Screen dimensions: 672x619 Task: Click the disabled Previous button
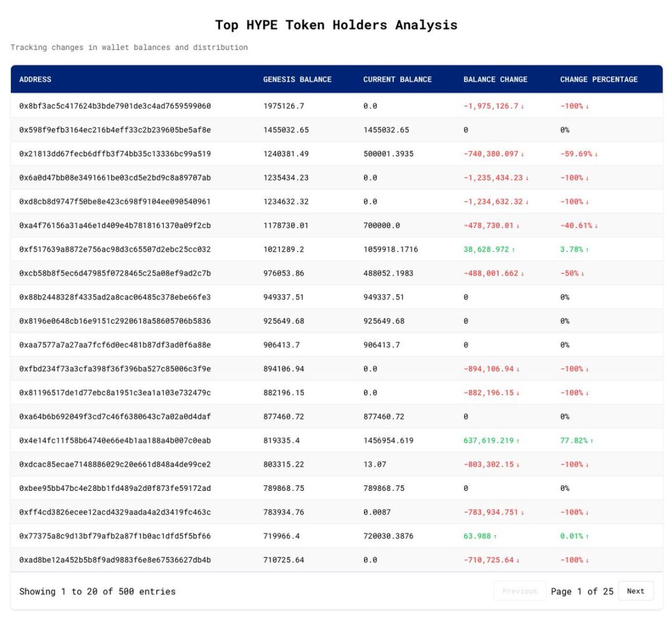tap(520, 591)
